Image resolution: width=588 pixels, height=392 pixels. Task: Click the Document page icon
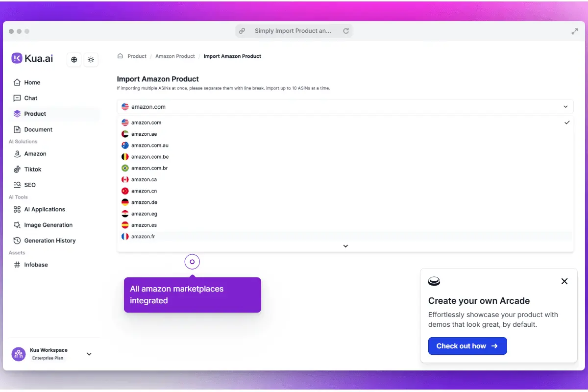coord(17,129)
